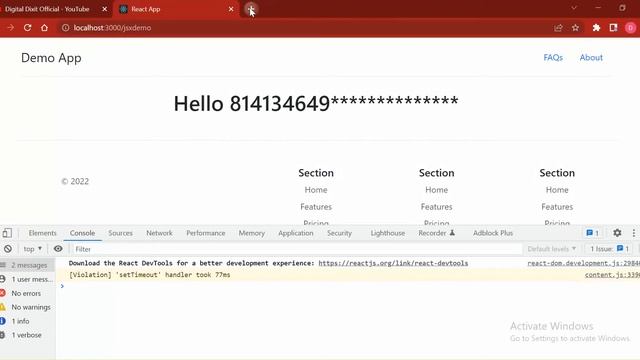The height and width of the screenshot is (360, 640).
Task: Open the tab search chevron
Action: [574, 8]
